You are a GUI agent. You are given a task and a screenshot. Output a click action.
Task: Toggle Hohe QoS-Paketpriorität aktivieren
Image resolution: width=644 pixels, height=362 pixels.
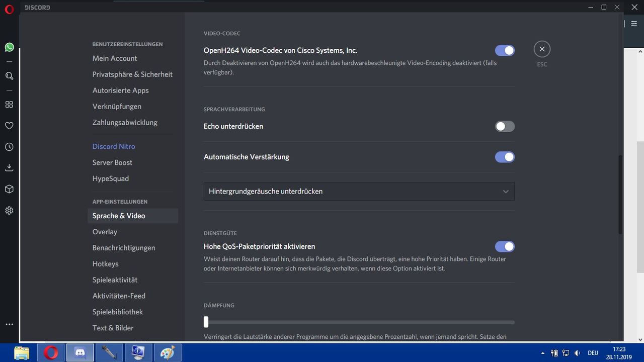click(505, 246)
